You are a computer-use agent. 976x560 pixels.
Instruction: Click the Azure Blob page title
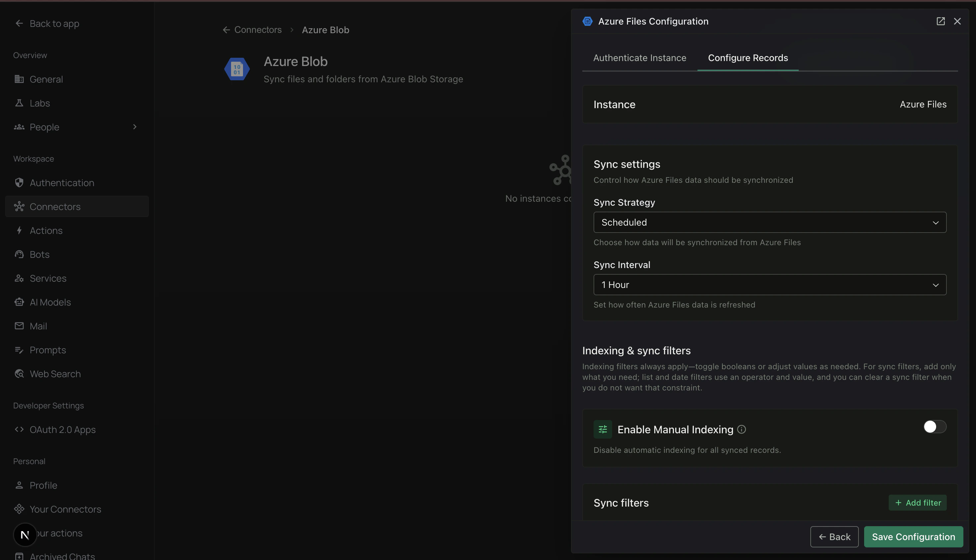click(295, 61)
